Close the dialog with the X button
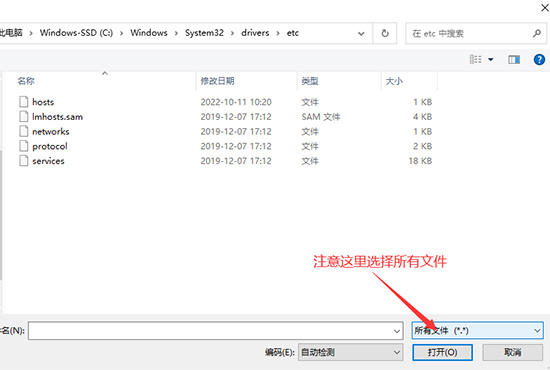This screenshot has width=550, height=370. (545, 8)
